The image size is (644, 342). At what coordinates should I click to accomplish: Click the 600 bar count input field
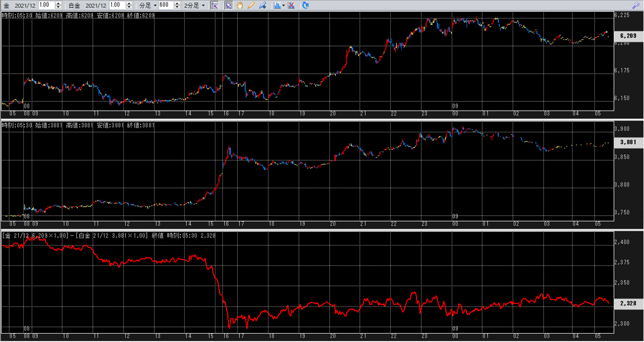[x=166, y=5]
